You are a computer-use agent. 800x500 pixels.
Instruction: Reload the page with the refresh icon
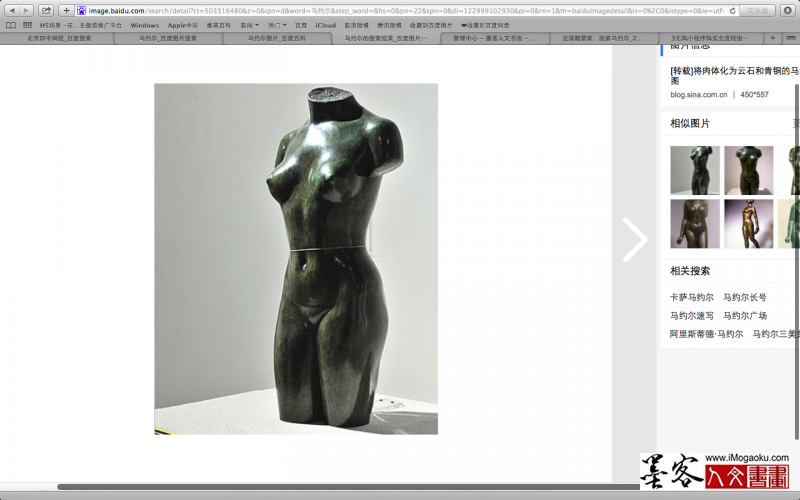[733, 11]
